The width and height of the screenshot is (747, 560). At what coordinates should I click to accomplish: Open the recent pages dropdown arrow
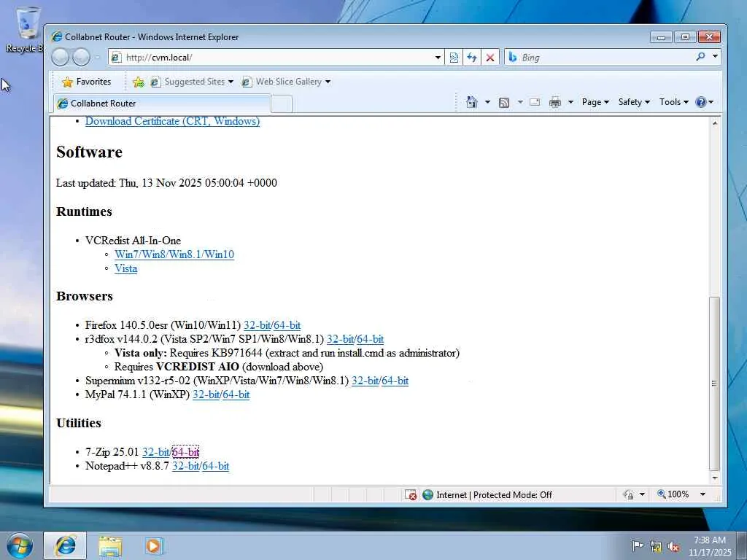[x=97, y=58]
